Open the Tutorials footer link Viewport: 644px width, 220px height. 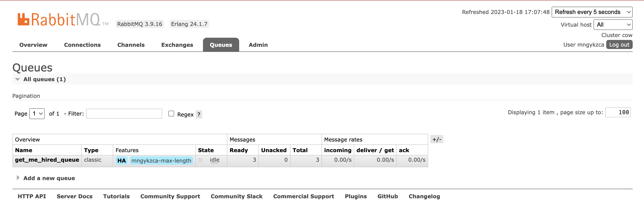pos(116,196)
